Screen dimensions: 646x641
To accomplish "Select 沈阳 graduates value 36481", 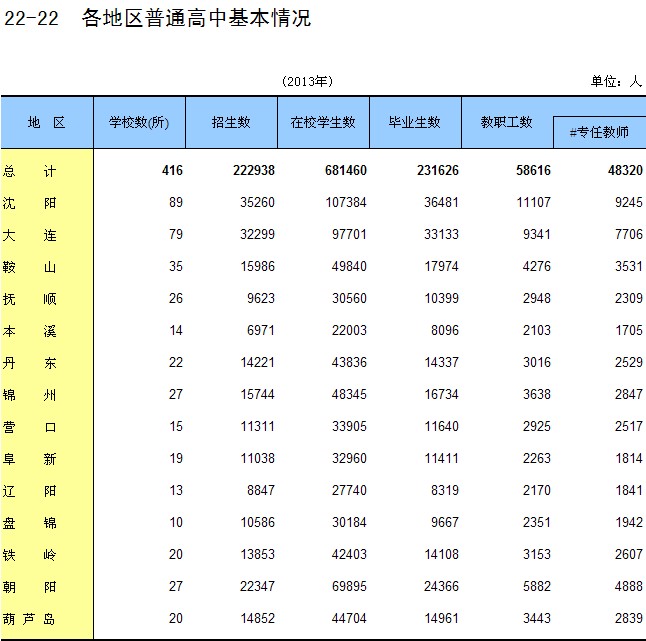I will click(x=441, y=202).
